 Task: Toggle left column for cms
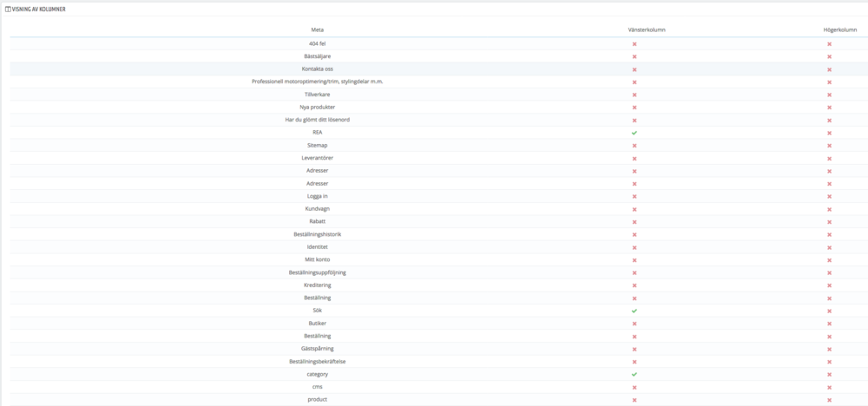coord(635,388)
